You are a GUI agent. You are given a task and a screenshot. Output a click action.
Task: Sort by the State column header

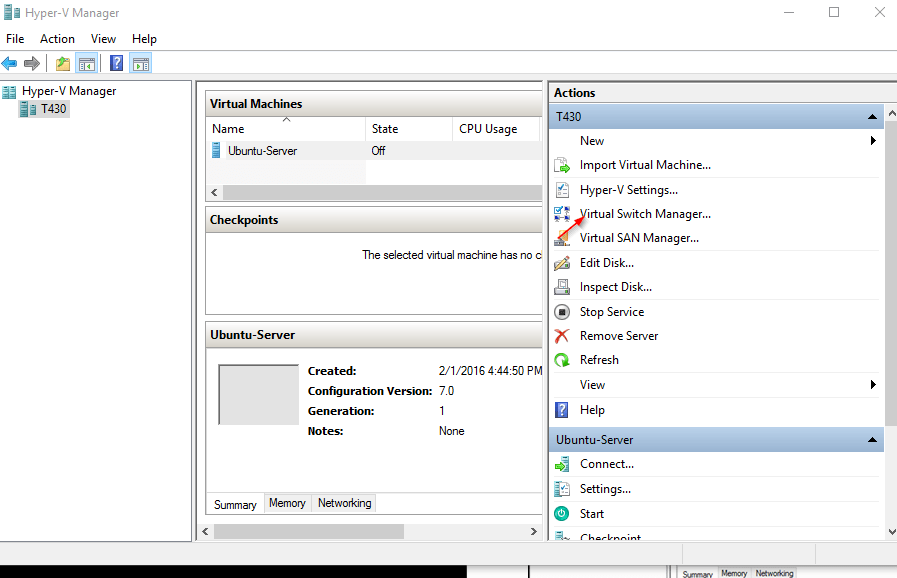(409, 129)
